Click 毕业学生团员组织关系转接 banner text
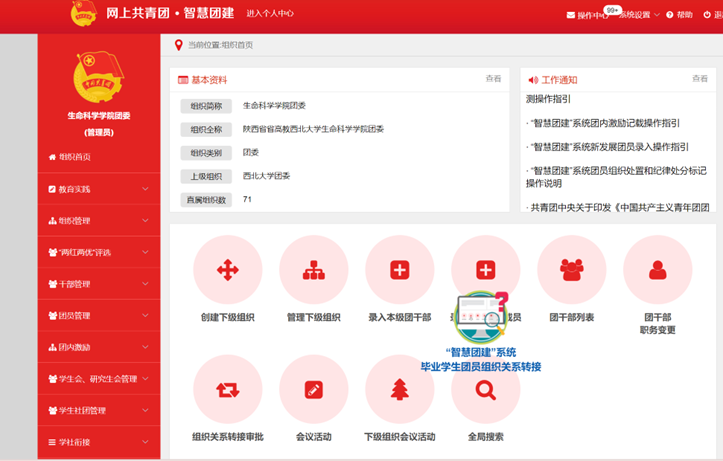This screenshot has height=461, width=723. [x=481, y=367]
